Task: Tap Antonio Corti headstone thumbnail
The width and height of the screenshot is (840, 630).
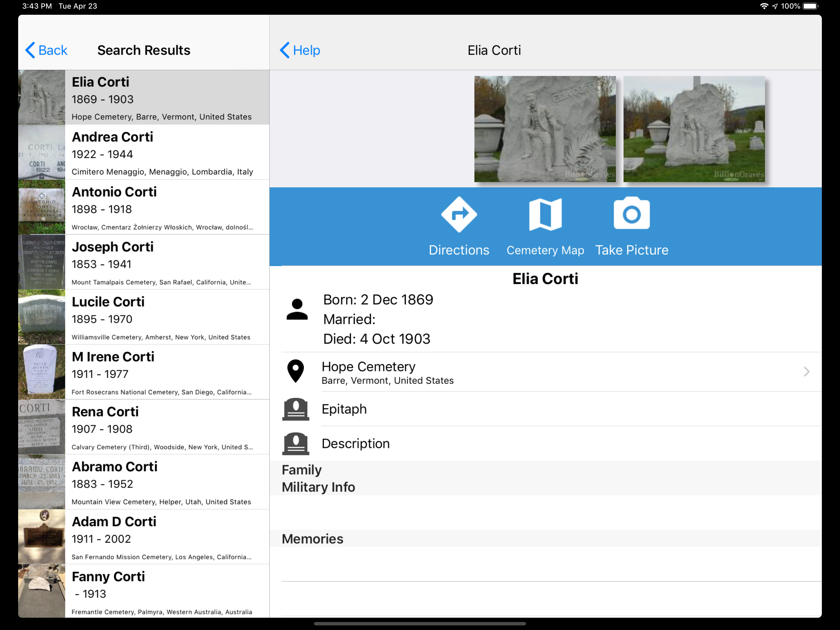Action: [42, 207]
